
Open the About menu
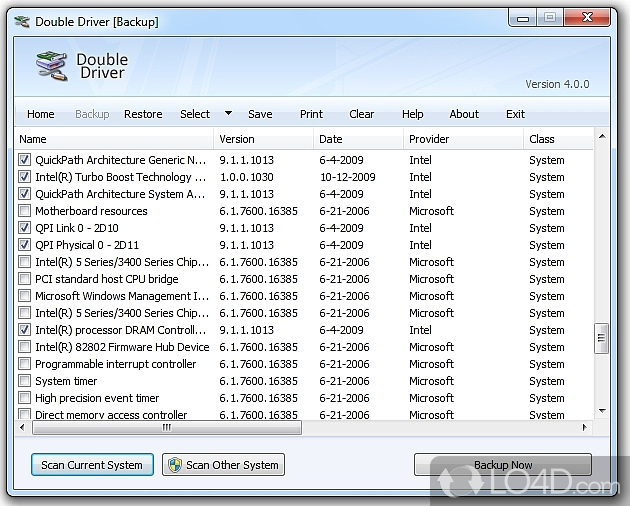[464, 114]
